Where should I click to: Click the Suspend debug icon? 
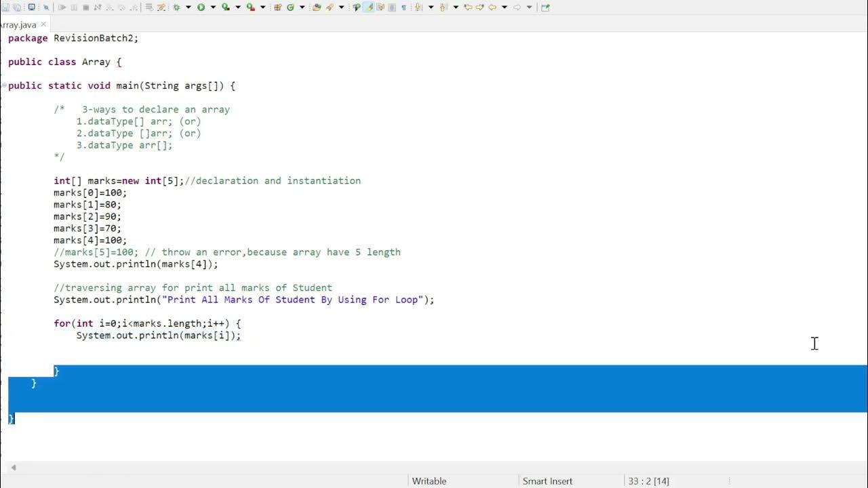[74, 7]
